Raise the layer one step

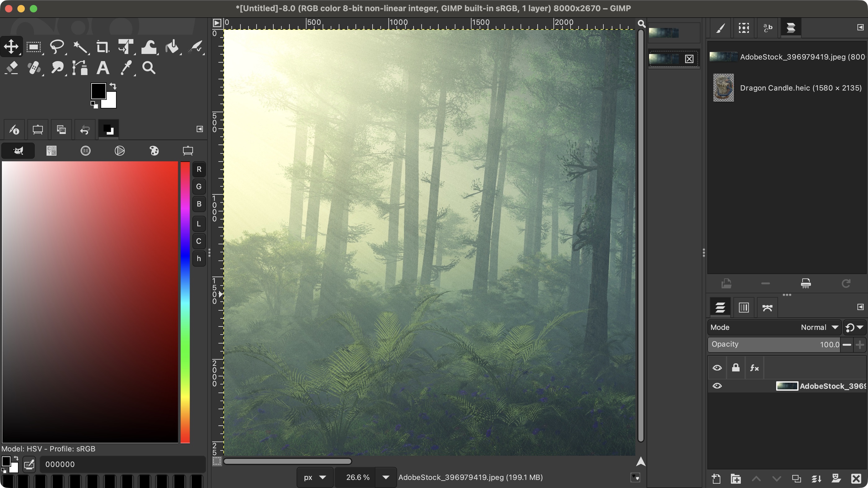756,479
